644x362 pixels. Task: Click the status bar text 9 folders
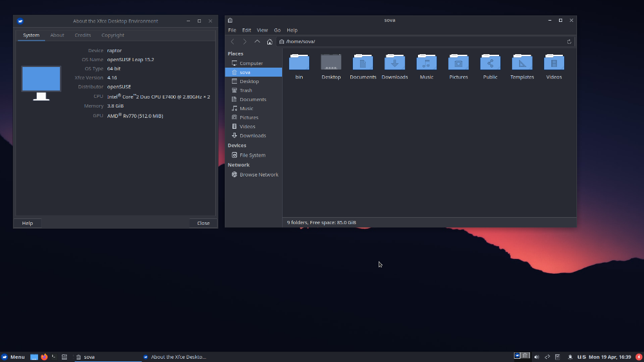coord(321,222)
